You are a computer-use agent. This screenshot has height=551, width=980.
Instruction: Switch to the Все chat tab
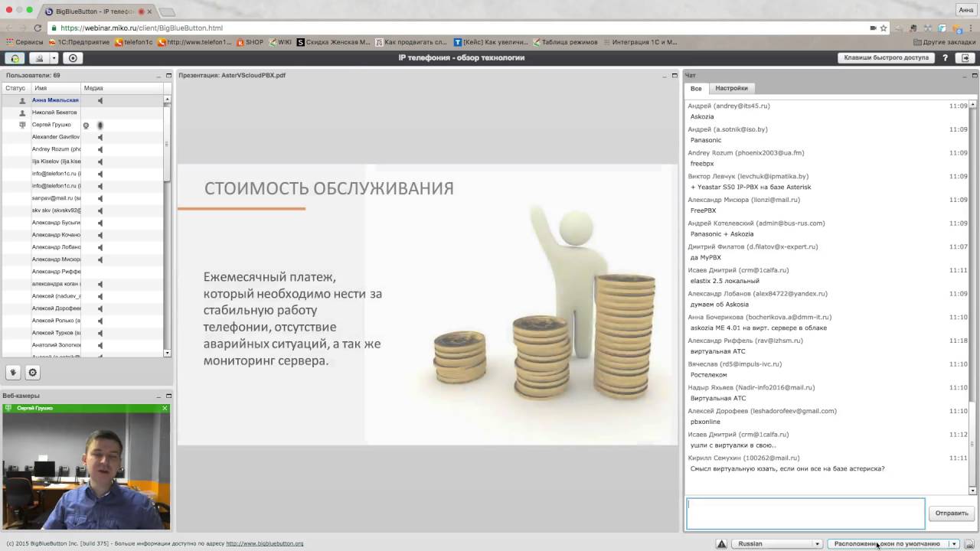tap(696, 89)
